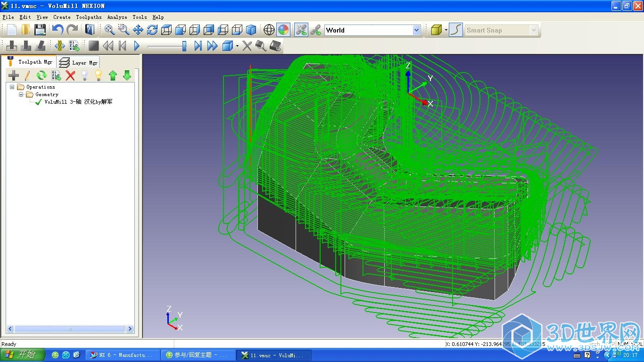Click the tilted milling tool icon
Viewport: 644px width, 362px height.
tap(40, 46)
